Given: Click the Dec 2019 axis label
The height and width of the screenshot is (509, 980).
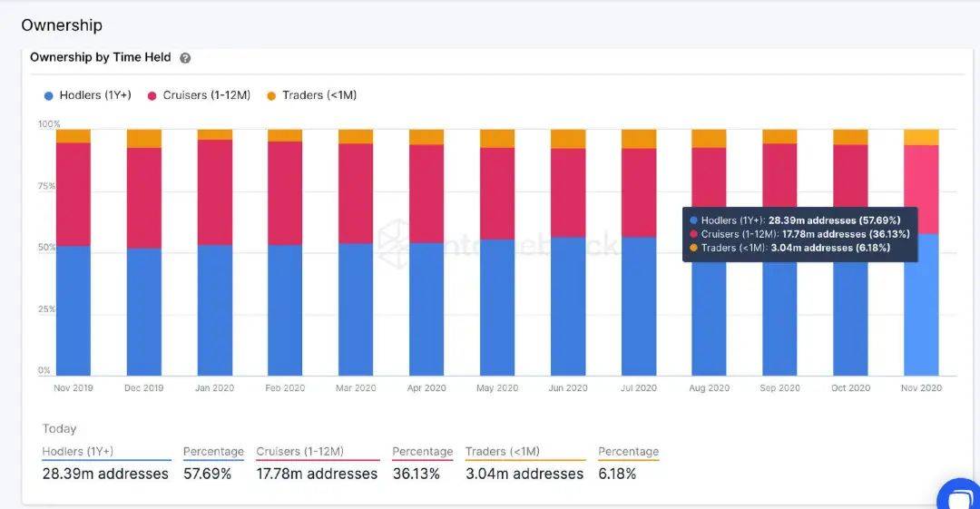Looking at the screenshot, I should pyautogui.click(x=143, y=387).
